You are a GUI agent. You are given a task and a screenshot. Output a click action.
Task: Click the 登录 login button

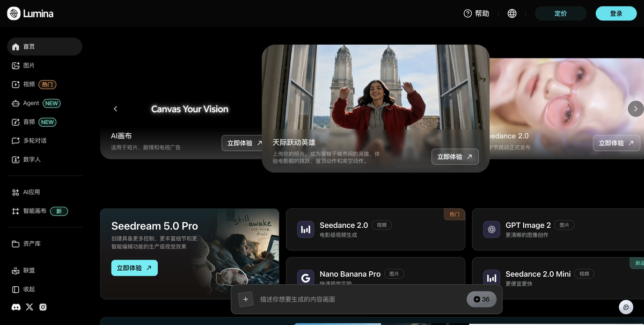click(x=616, y=13)
